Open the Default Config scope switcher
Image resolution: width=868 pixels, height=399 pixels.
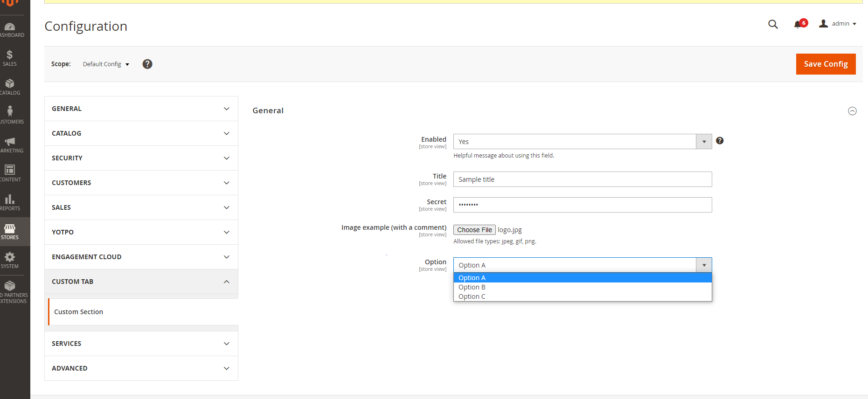click(106, 64)
